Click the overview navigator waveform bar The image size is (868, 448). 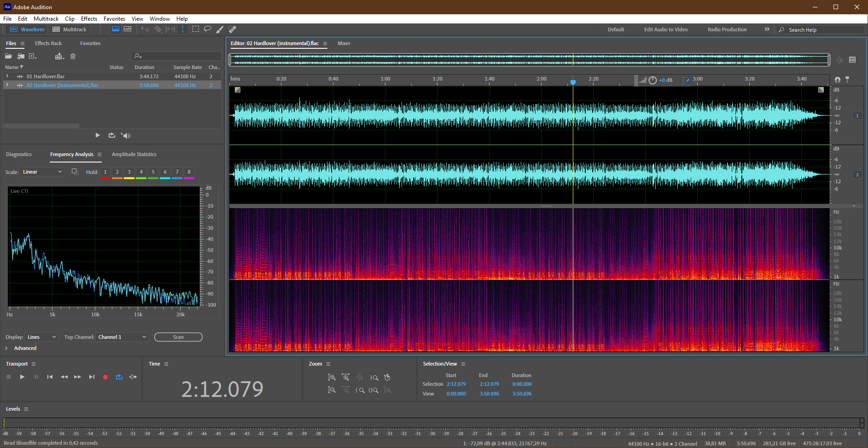click(x=530, y=59)
